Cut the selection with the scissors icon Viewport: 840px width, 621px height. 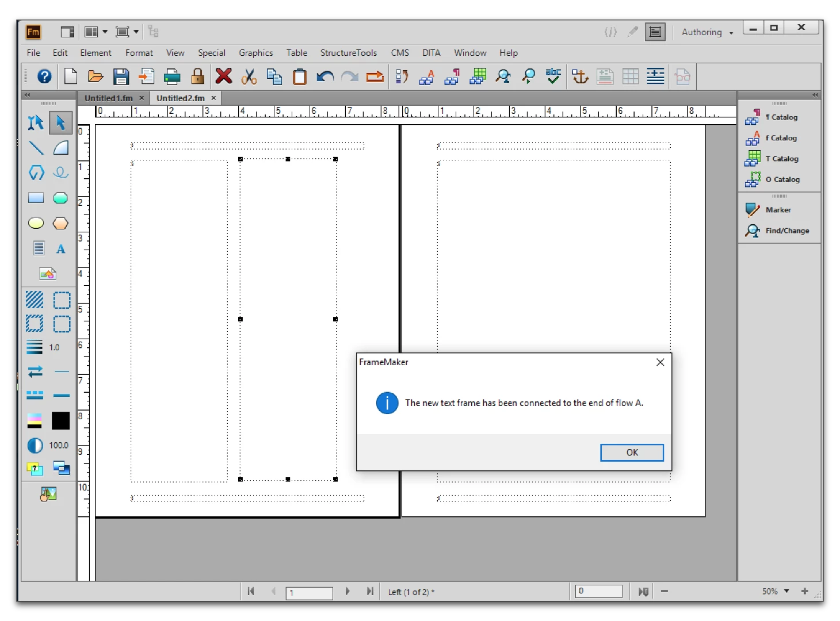tap(249, 76)
